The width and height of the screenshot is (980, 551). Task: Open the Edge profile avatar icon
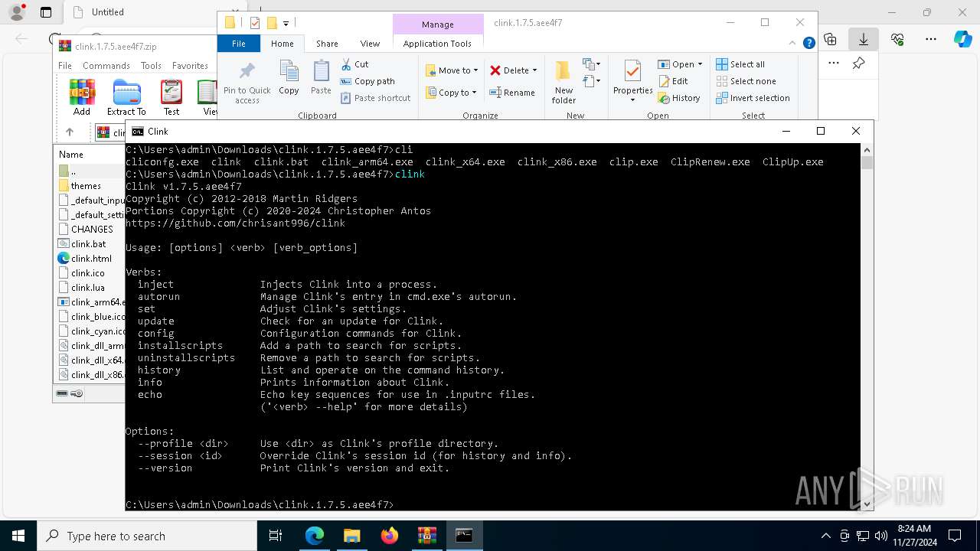(17, 12)
